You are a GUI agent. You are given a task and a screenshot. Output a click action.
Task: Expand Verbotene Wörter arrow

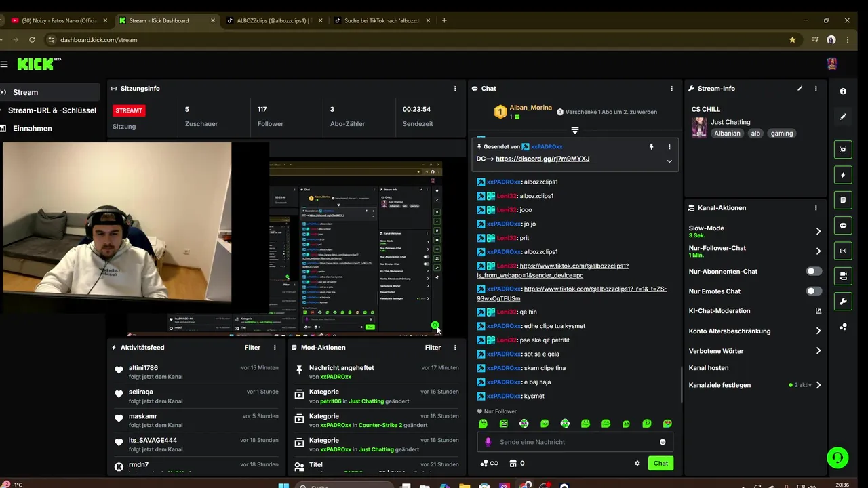point(818,351)
